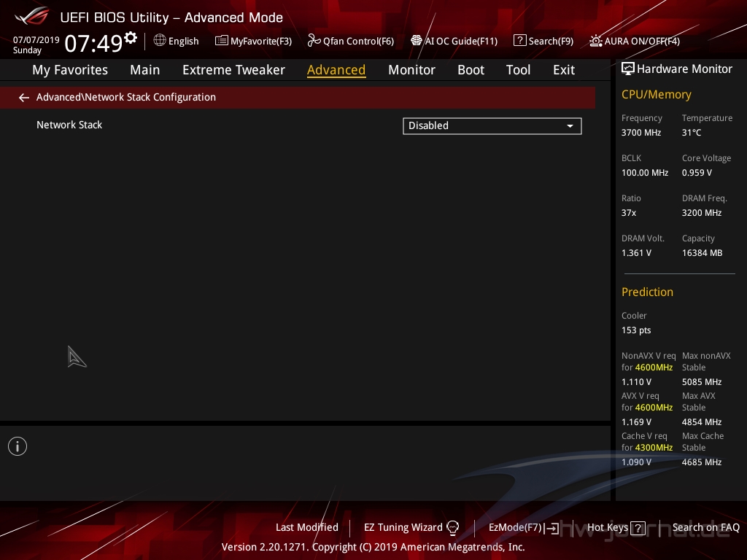Select the Boot tab
The height and width of the screenshot is (560, 747).
[471, 70]
